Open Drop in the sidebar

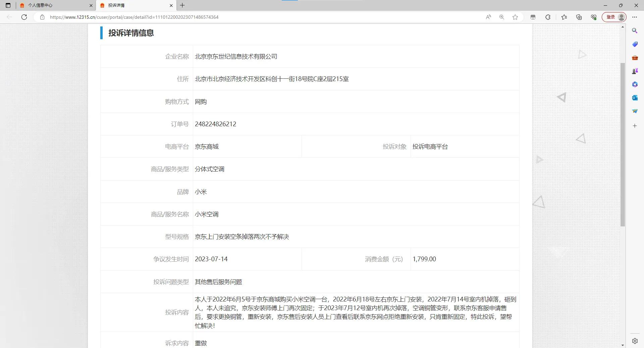point(635,111)
